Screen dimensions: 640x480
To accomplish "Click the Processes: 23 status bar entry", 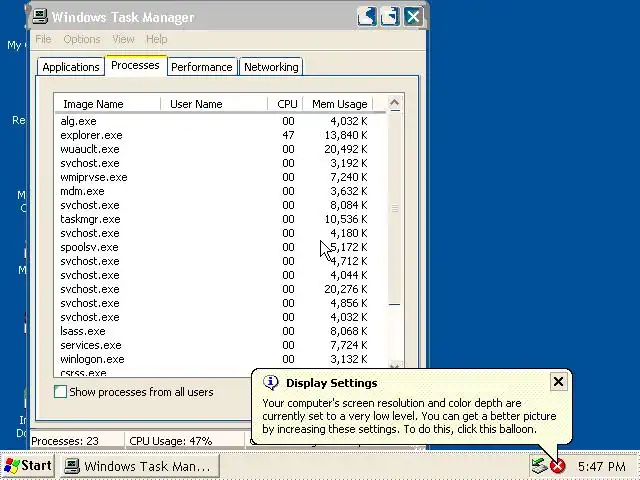I will pos(65,441).
